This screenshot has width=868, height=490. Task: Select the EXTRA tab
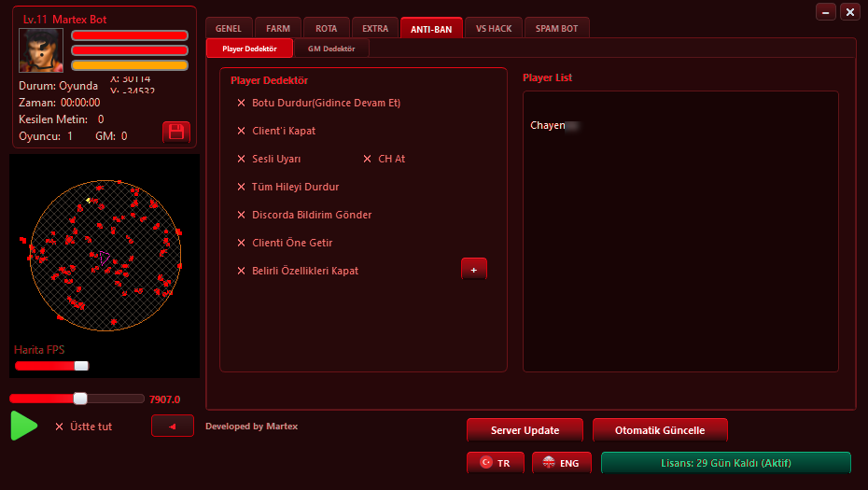[375, 28]
